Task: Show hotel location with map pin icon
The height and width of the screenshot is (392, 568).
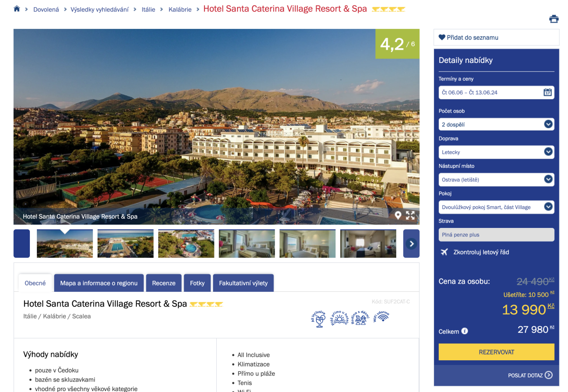Action: click(398, 216)
